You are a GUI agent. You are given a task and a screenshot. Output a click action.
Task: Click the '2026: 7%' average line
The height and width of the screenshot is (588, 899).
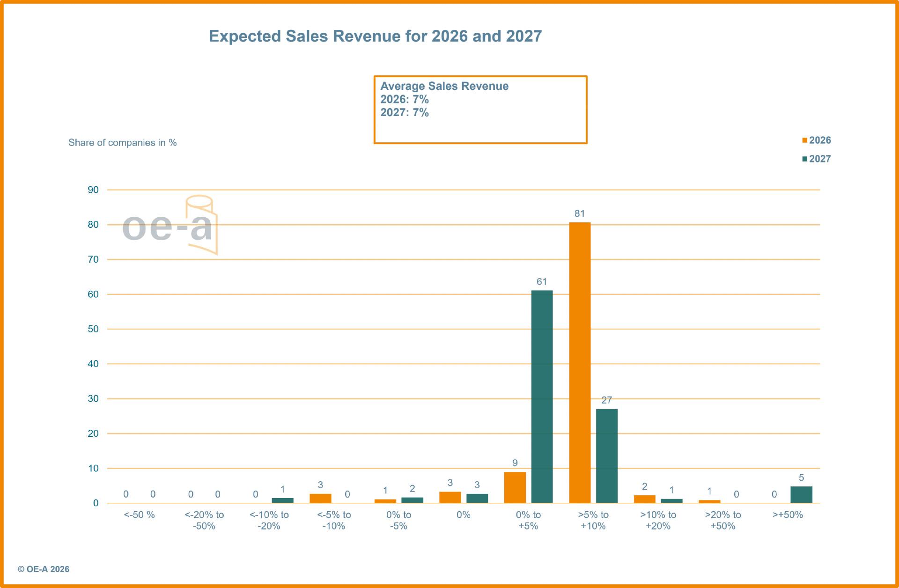pyautogui.click(x=405, y=99)
